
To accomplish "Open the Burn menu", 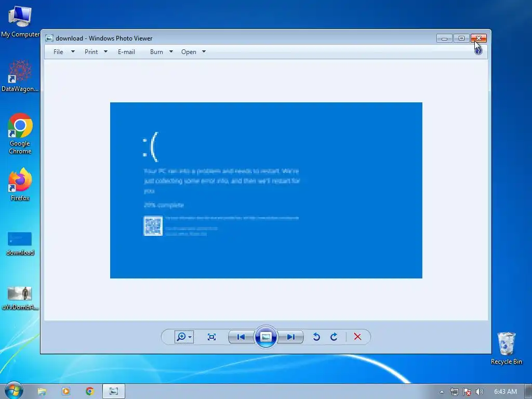I will [156, 52].
